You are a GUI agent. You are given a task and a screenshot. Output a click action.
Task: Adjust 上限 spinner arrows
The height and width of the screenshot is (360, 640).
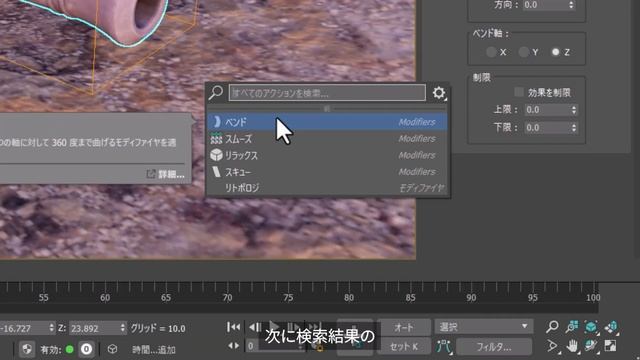tap(574, 110)
